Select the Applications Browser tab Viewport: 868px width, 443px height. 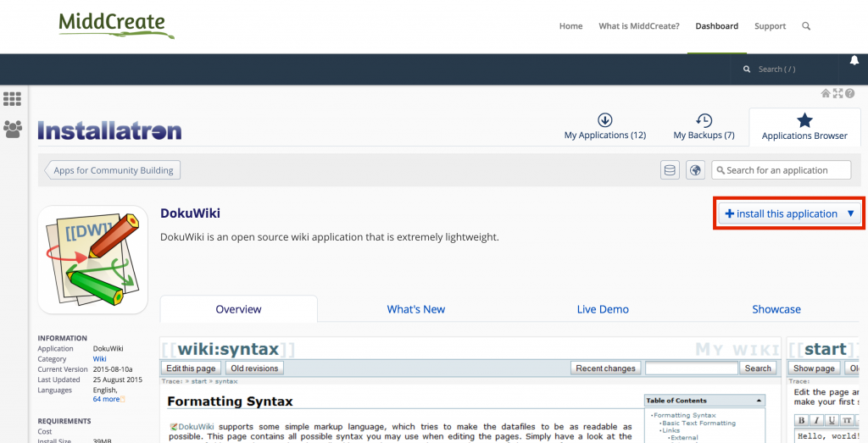click(x=804, y=127)
